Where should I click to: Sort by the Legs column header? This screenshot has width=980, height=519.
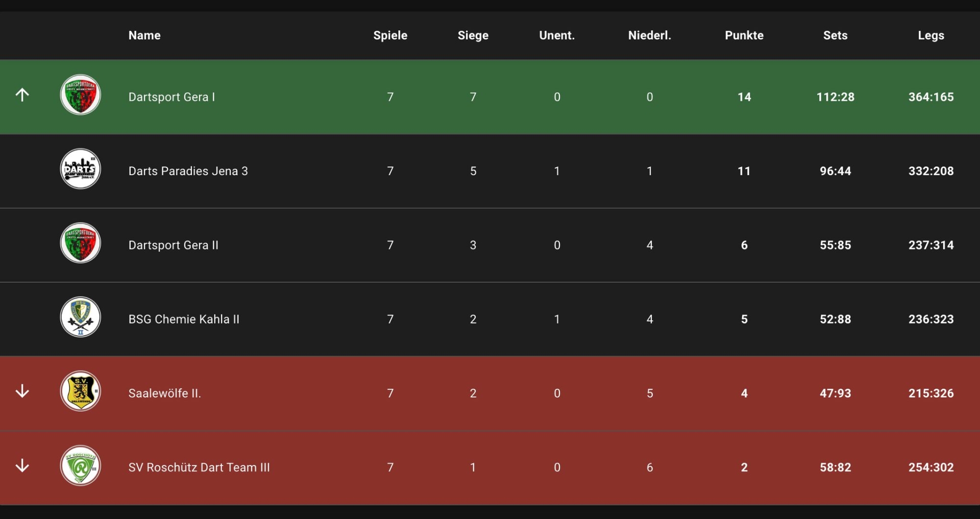coord(930,35)
